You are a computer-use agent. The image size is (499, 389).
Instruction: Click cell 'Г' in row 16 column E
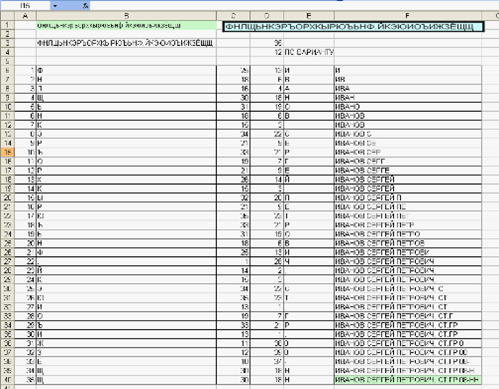click(x=309, y=161)
